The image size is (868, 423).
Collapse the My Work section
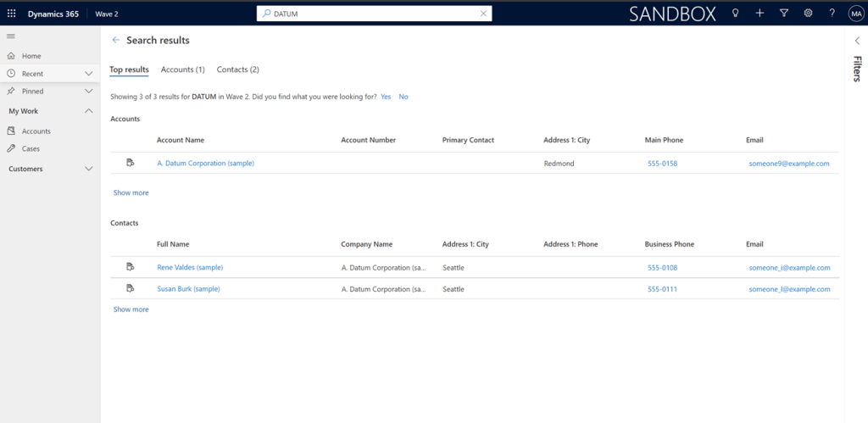[89, 111]
